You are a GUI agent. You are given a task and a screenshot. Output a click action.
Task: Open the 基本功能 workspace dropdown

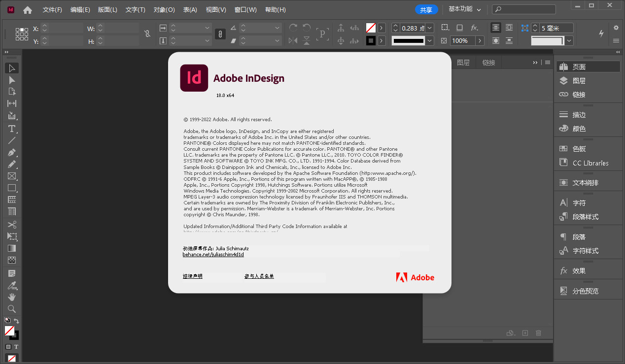[x=465, y=9]
